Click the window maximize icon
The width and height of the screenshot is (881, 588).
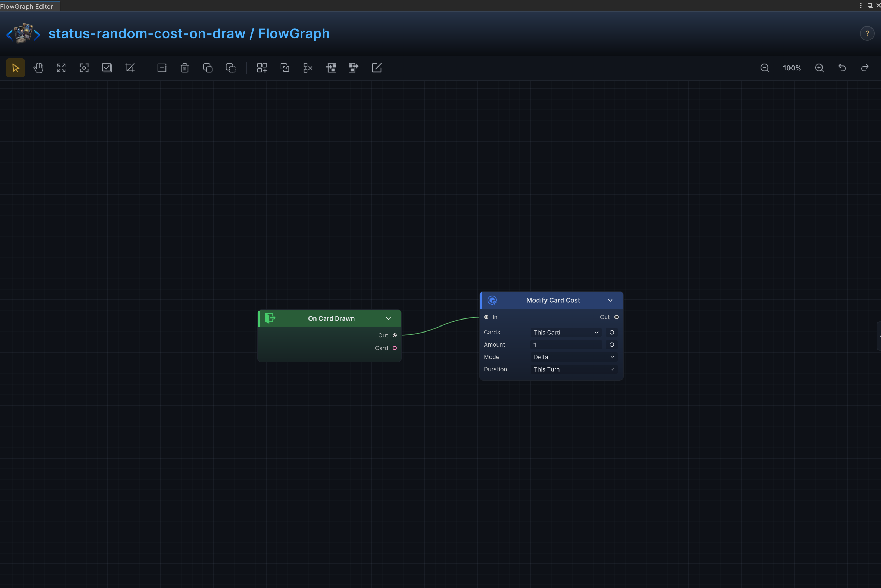[870, 5]
